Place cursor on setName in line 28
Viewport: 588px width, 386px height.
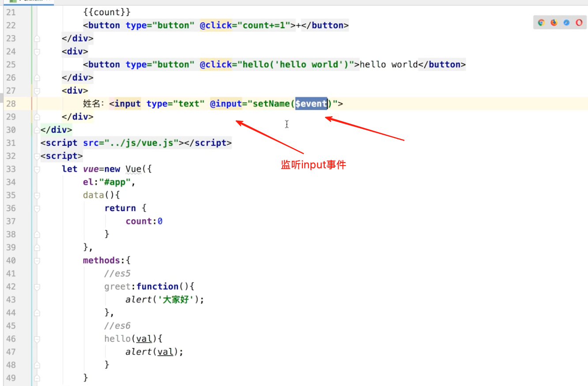[x=271, y=104]
